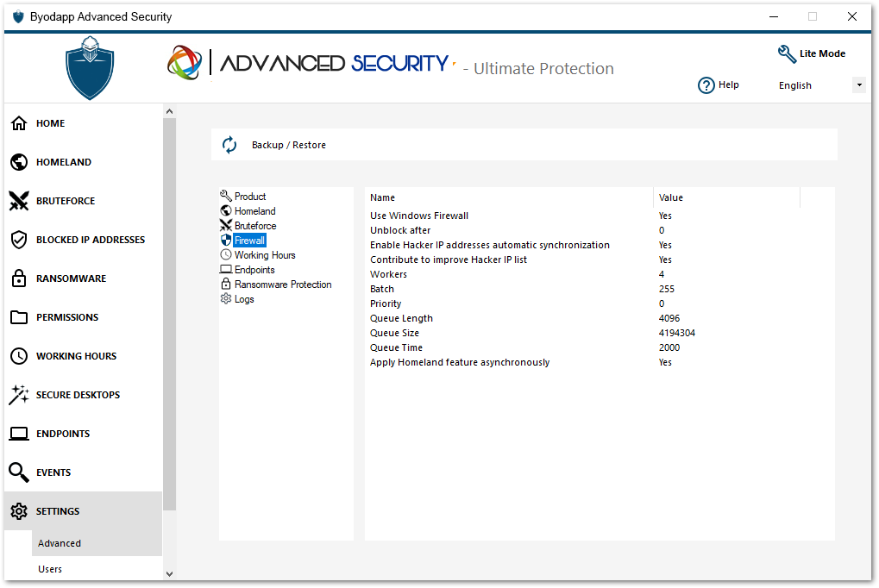Screen dimensions: 879x588
Task: Select Firewall label in settings tree
Action: point(249,241)
